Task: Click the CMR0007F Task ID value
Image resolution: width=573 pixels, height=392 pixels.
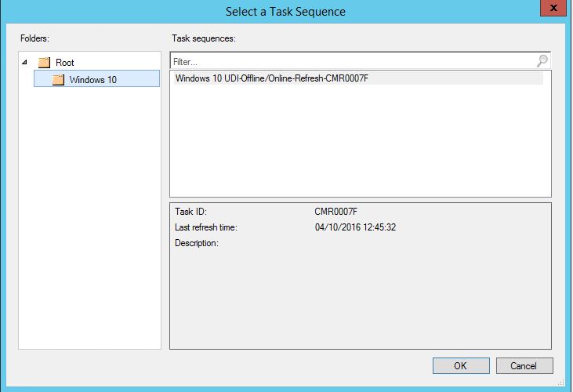Action: [335, 212]
